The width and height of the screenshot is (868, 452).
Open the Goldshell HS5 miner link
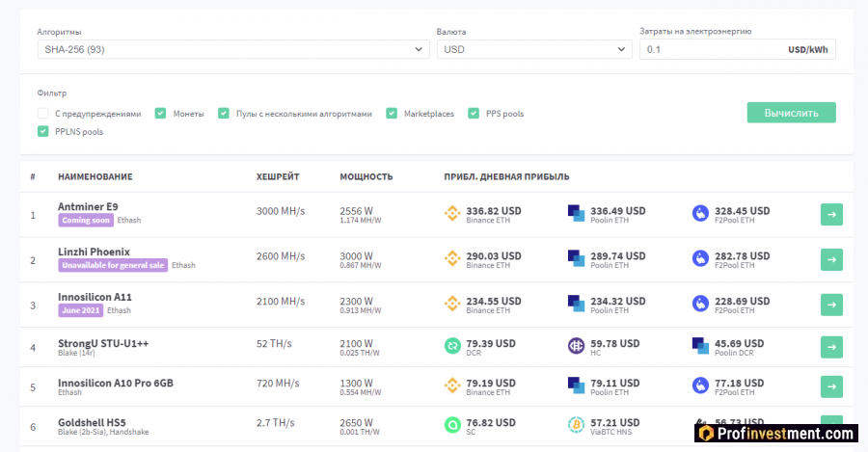pyautogui.click(x=92, y=423)
